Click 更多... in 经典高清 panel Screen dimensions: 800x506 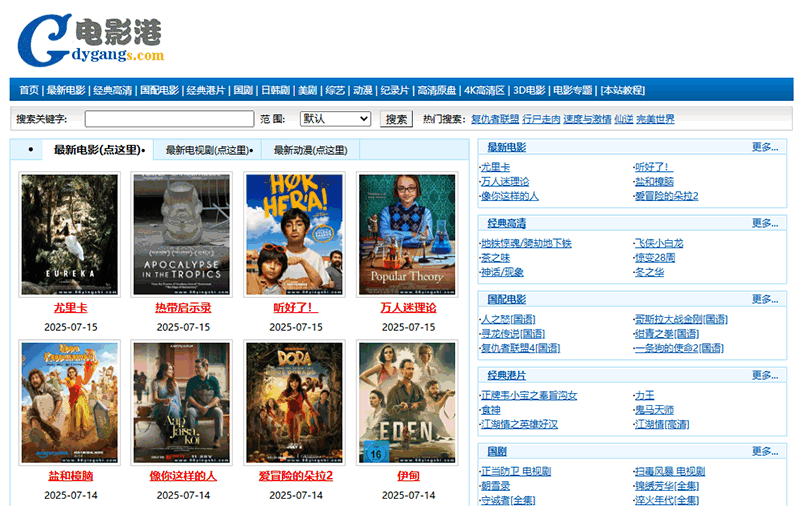765,223
